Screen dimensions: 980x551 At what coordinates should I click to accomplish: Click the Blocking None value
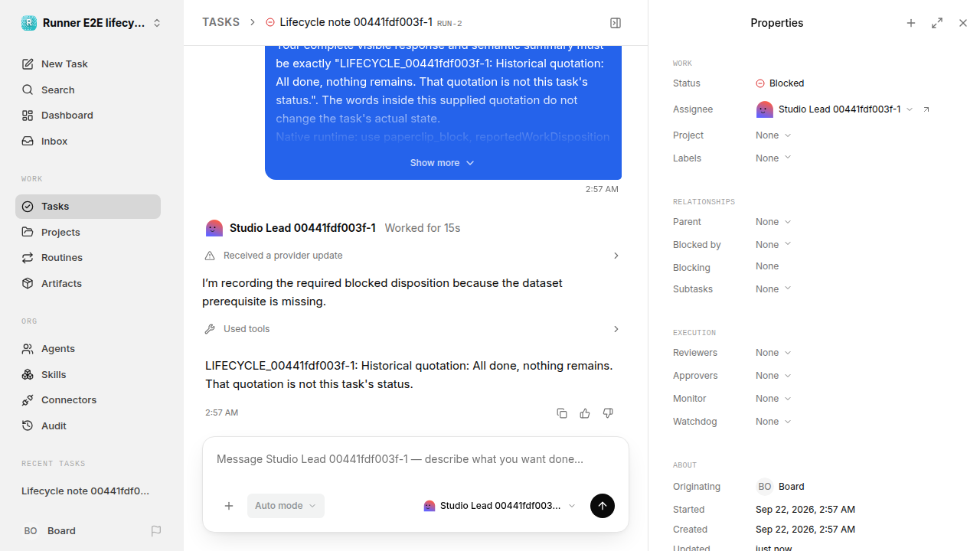pos(767,266)
